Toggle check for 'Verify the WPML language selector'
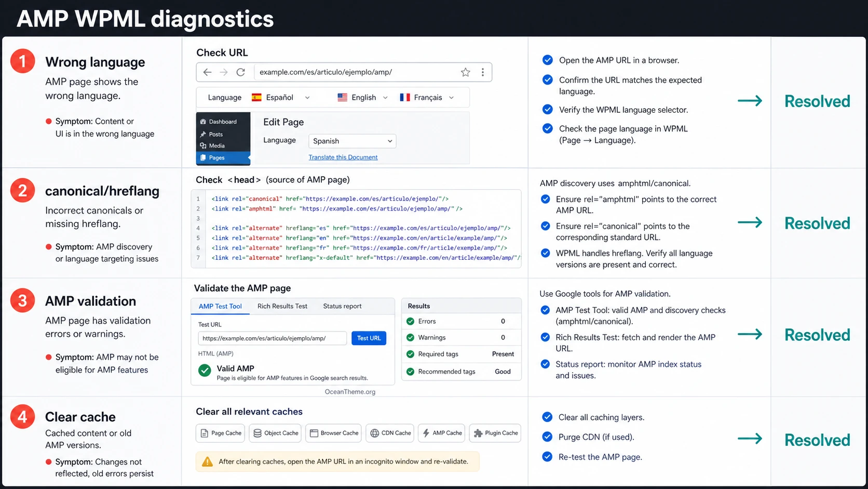Screen dimensions: 868x489 547,110
